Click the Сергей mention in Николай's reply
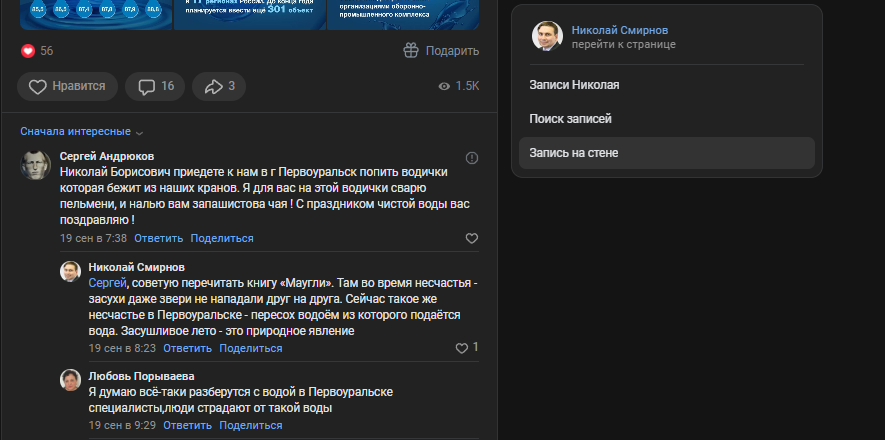The height and width of the screenshot is (440, 885). (107, 284)
